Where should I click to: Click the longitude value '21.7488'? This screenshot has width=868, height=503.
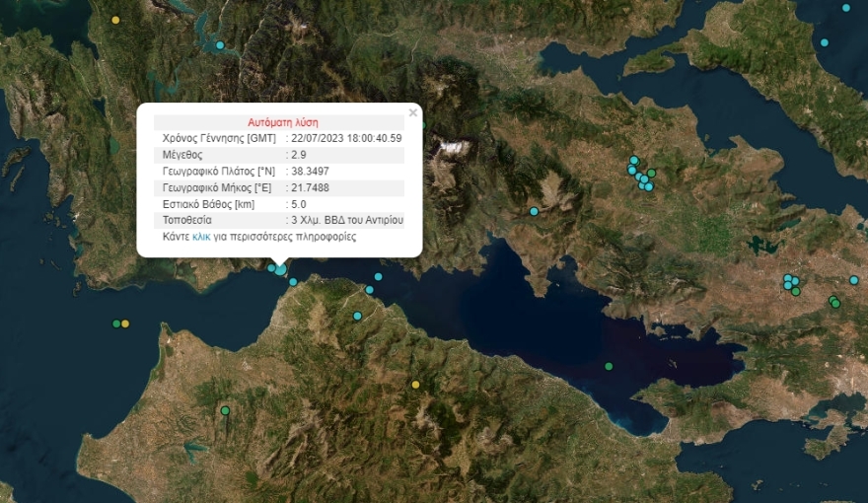pos(310,187)
